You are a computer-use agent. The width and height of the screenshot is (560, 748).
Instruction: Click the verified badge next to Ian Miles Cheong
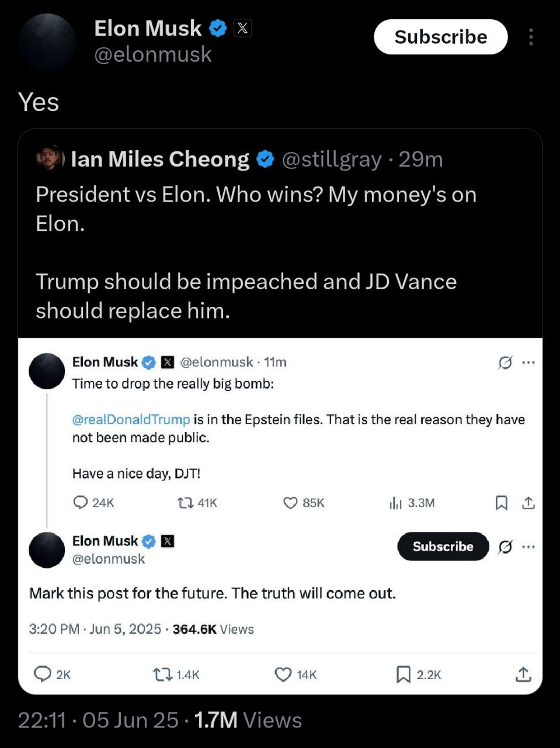(x=265, y=159)
